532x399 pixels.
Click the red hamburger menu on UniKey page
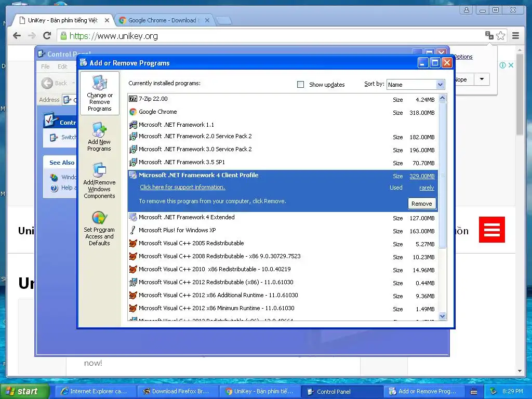tap(491, 230)
